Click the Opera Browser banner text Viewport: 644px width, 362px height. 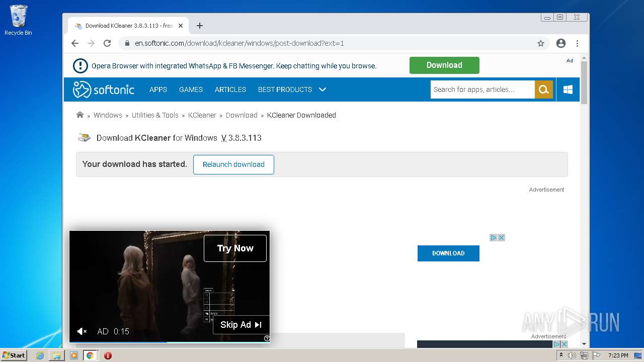coord(234,66)
